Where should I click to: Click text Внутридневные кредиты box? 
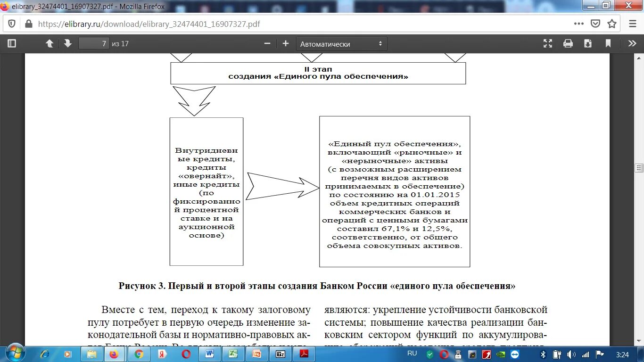[206, 192]
